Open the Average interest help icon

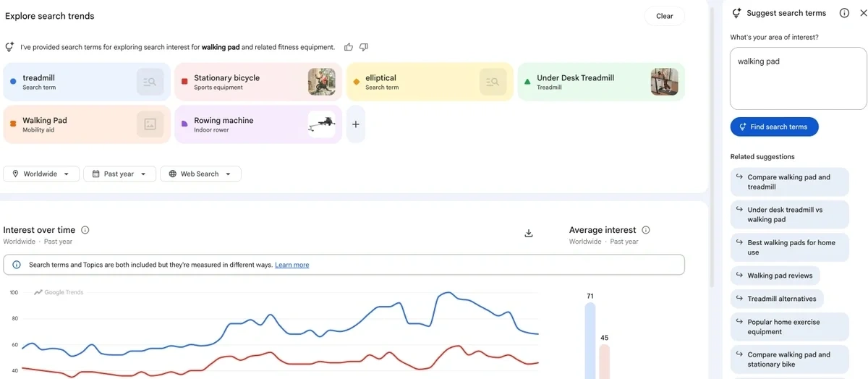coord(646,230)
